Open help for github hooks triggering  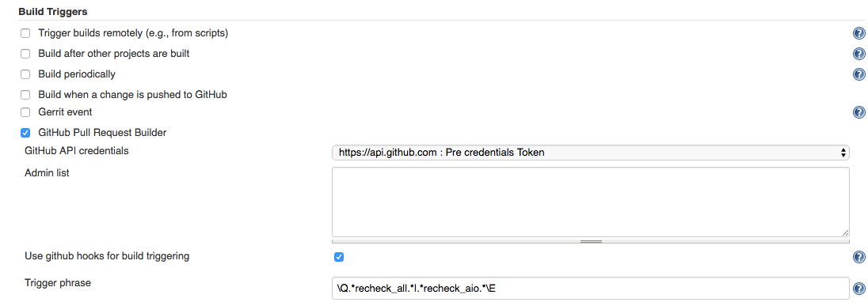(858, 257)
